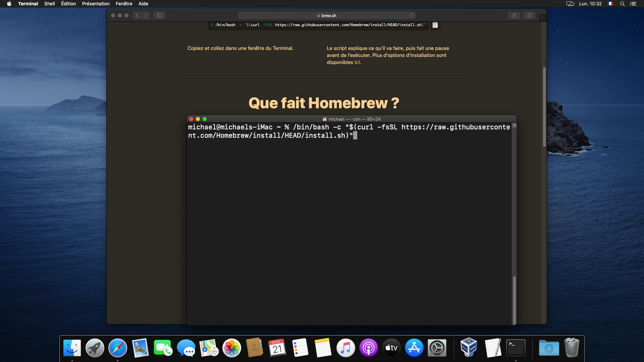Open System Preferences from the Dock
The width and height of the screenshot is (644, 362).
437,348
